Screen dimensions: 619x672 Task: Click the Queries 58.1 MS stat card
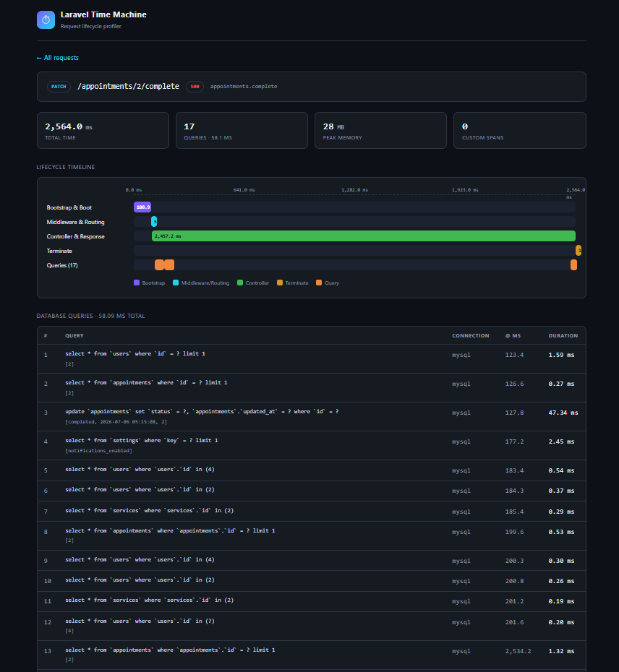pos(242,131)
